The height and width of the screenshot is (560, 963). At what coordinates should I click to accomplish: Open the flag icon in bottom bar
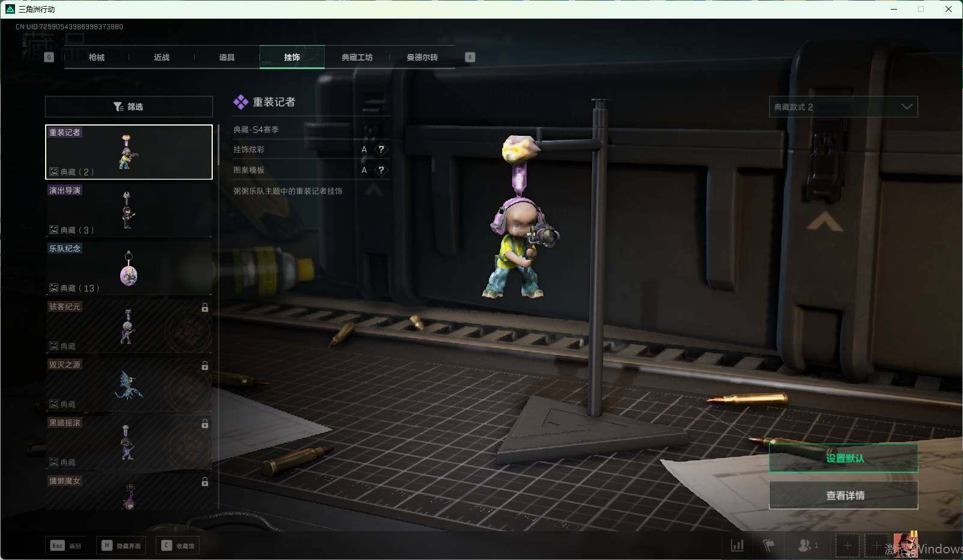[768, 546]
